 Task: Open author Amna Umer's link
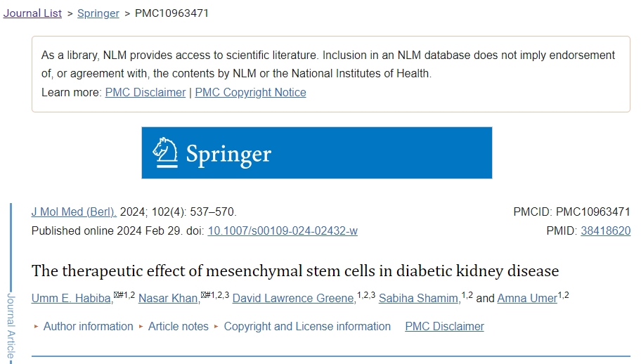tap(526, 299)
